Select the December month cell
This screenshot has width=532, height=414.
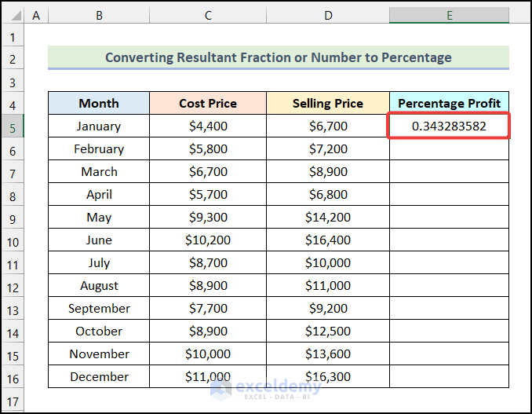tap(98, 377)
